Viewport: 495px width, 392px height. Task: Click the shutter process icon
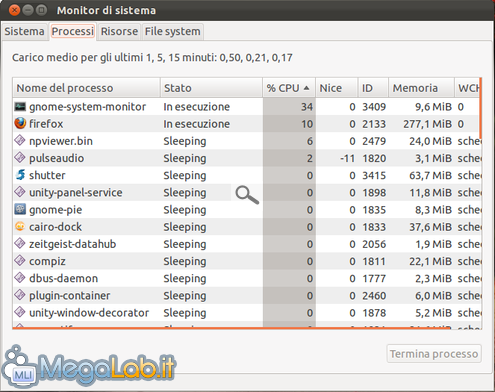coord(20,175)
